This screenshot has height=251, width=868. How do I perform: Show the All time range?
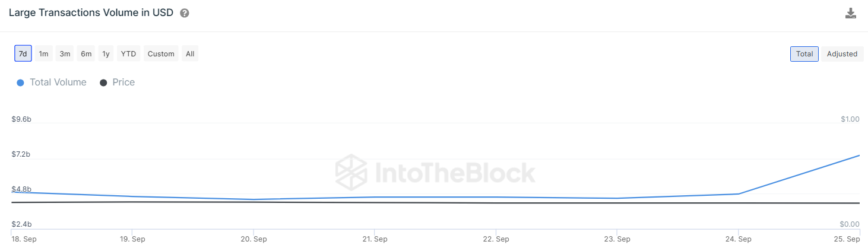tap(190, 53)
